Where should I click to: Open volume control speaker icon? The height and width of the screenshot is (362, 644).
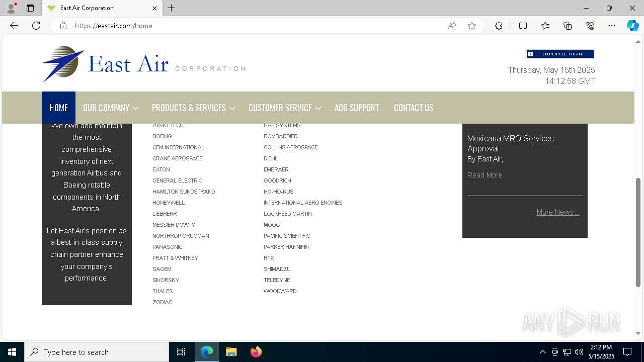[x=579, y=352]
